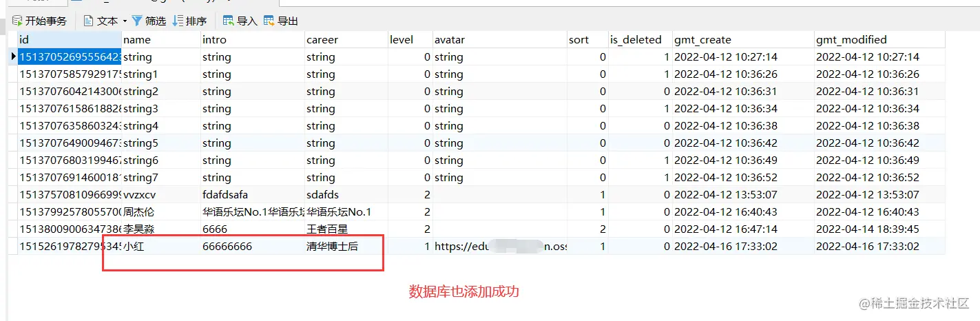Select sort cell value 2 in 李昊淼 row
This screenshot has height=321, width=980.
click(x=587, y=229)
